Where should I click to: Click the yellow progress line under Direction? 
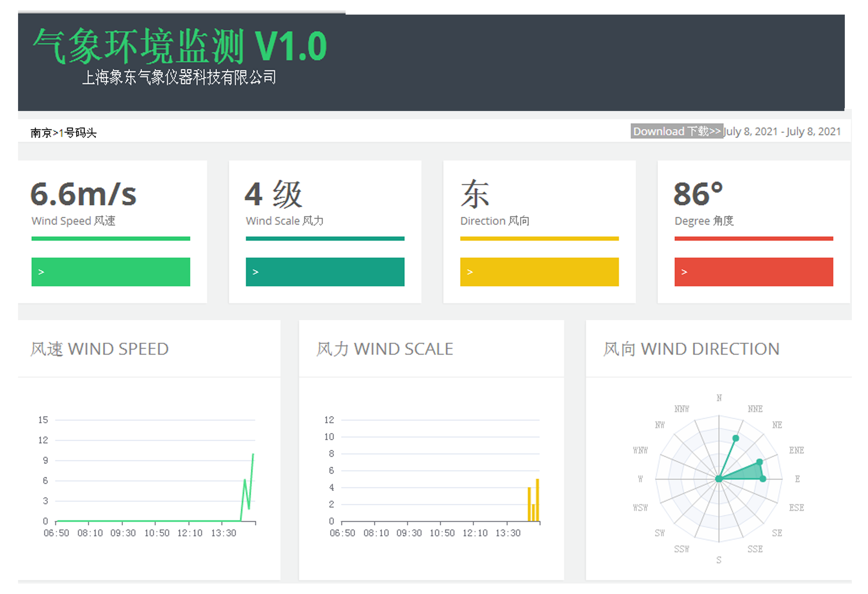coord(539,238)
